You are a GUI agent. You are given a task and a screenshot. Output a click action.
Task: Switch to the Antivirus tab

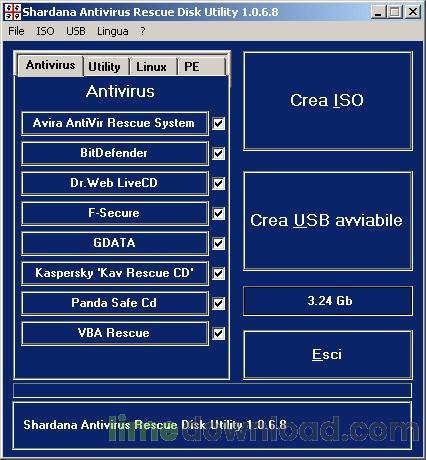tap(50, 65)
